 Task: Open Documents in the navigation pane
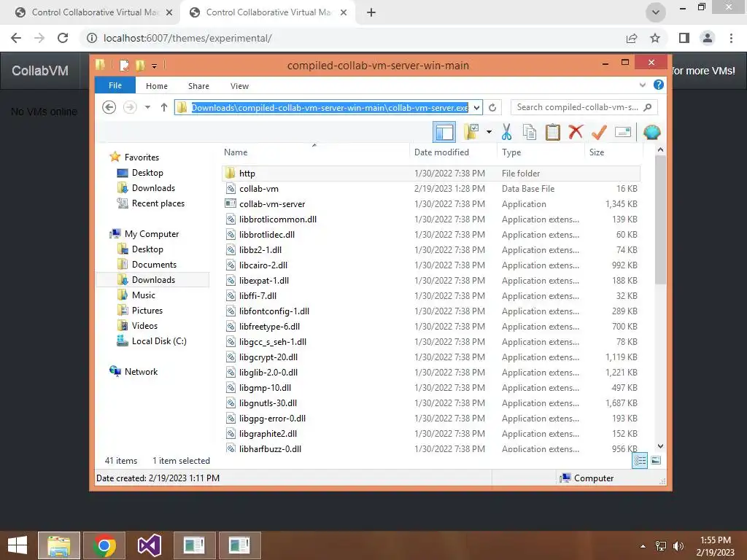pyautogui.click(x=147, y=264)
